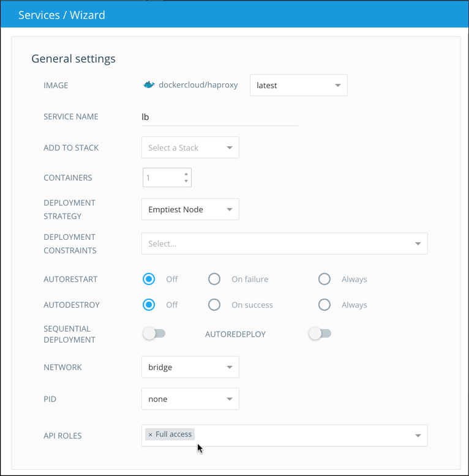This screenshot has height=476, width=469.
Task: Open the image tag dropdown showing latest
Action: (x=298, y=86)
